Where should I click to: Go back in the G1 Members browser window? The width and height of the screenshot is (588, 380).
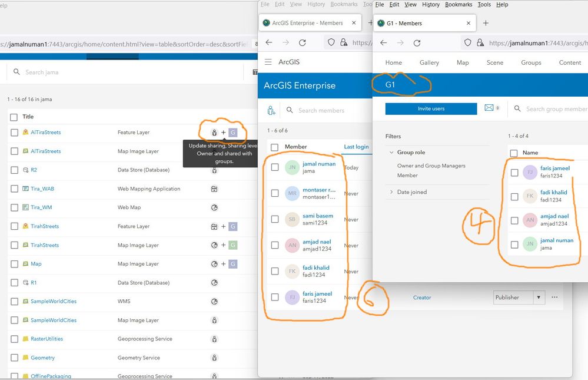click(383, 43)
